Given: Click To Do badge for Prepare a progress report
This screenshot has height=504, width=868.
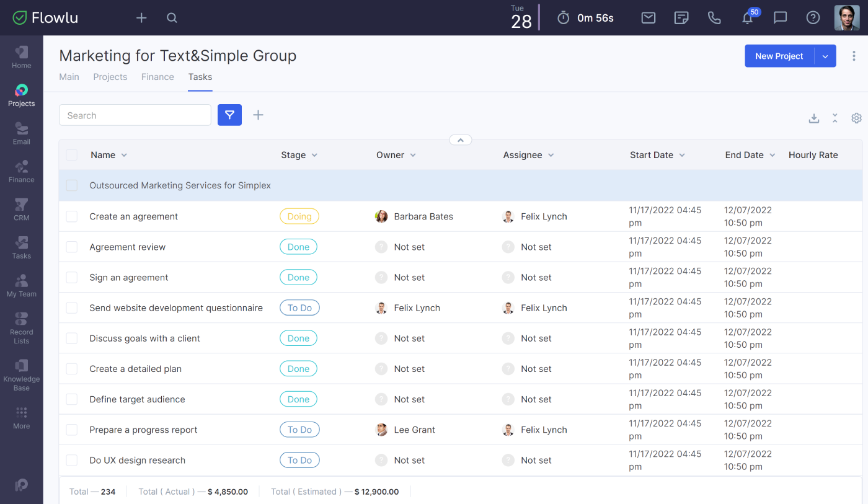Looking at the screenshot, I should [x=299, y=430].
